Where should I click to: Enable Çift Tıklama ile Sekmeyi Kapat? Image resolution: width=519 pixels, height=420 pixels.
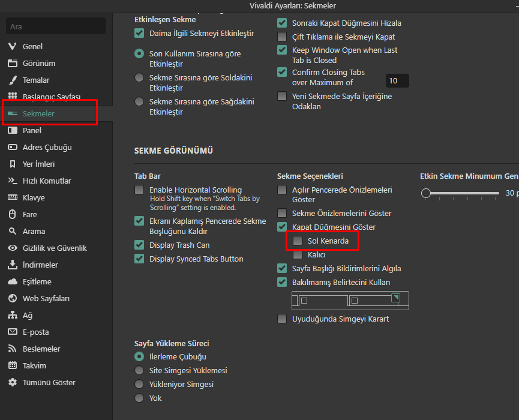coord(282,37)
